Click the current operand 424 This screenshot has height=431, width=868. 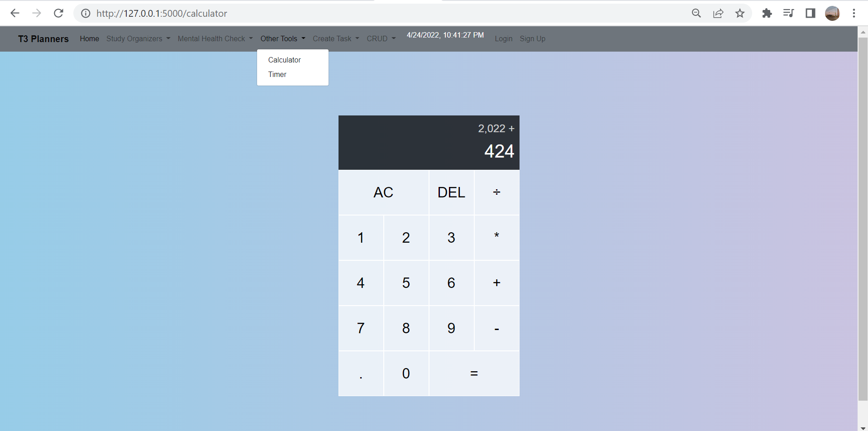pyautogui.click(x=499, y=151)
